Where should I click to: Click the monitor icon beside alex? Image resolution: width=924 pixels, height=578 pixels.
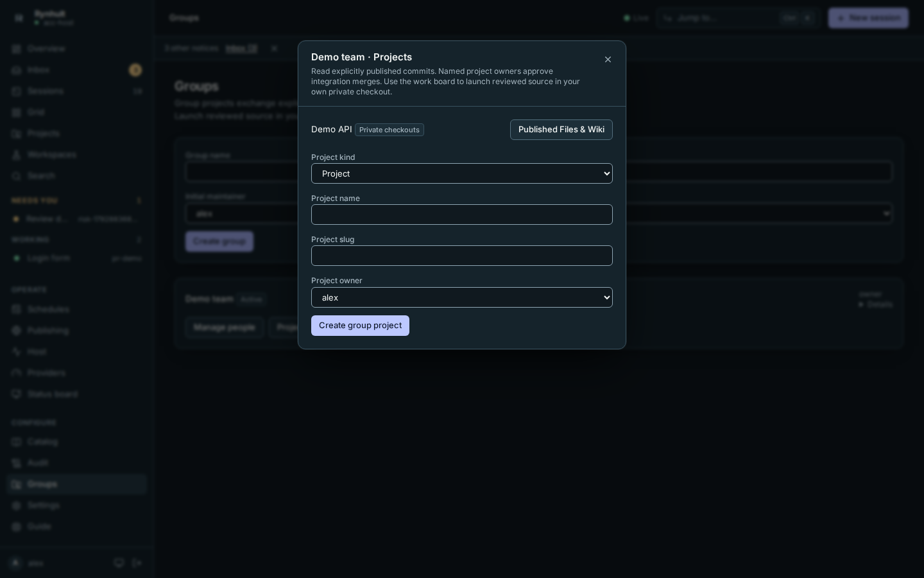click(x=119, y=563)
